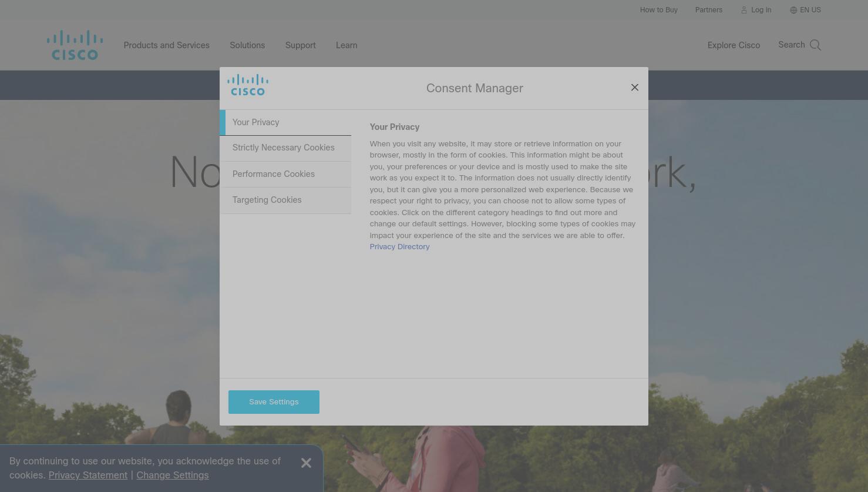Open the Privacy Statement link
This screenshot has height=492, width=868.
click(88, 475)
